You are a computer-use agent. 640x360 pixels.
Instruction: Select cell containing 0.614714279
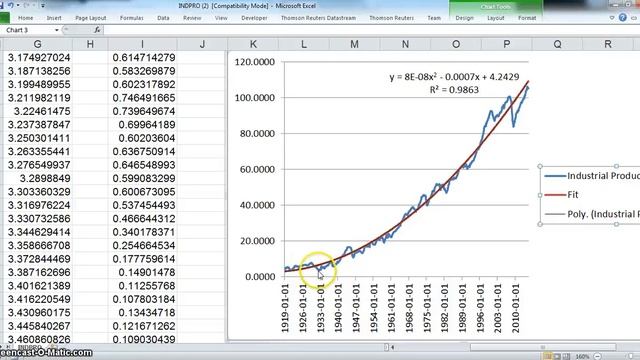(143, 58)
